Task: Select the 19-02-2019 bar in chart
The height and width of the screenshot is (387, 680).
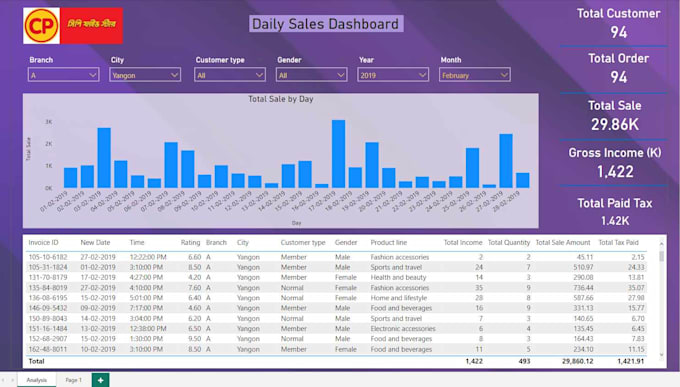Action: [x=372, y=165]
